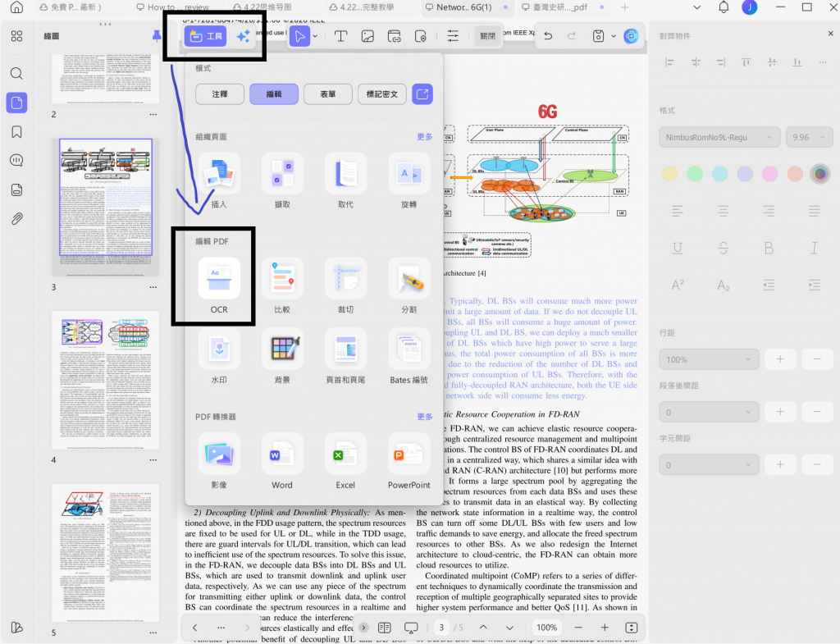Open the zoom level 100% box
Image resolution: width=840 pixels, height=644 pixels.
(546, 628)
